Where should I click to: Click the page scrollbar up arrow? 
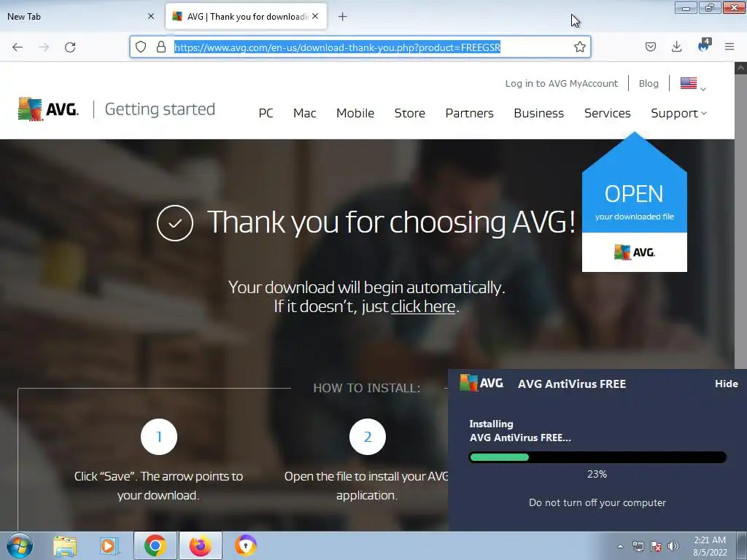[740, 68]
